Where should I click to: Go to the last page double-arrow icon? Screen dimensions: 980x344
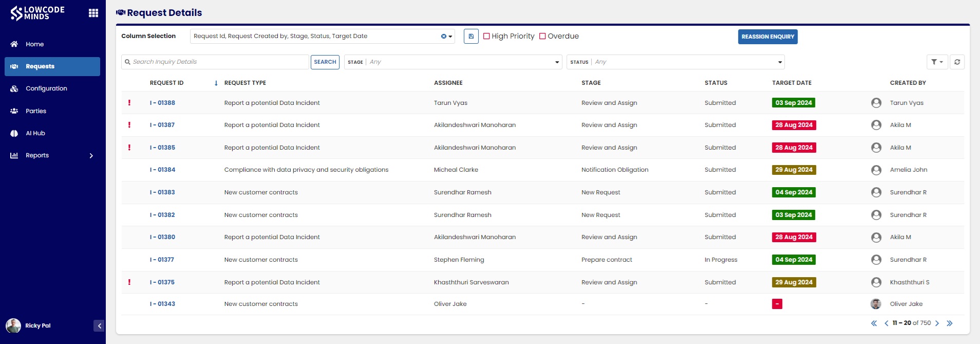(949, 323)
